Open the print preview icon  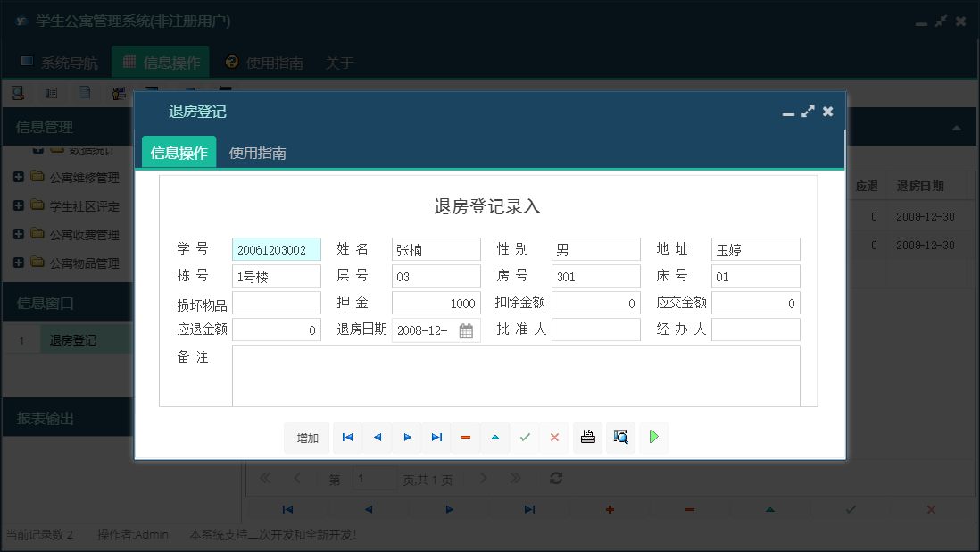click(x=620, y=438)
